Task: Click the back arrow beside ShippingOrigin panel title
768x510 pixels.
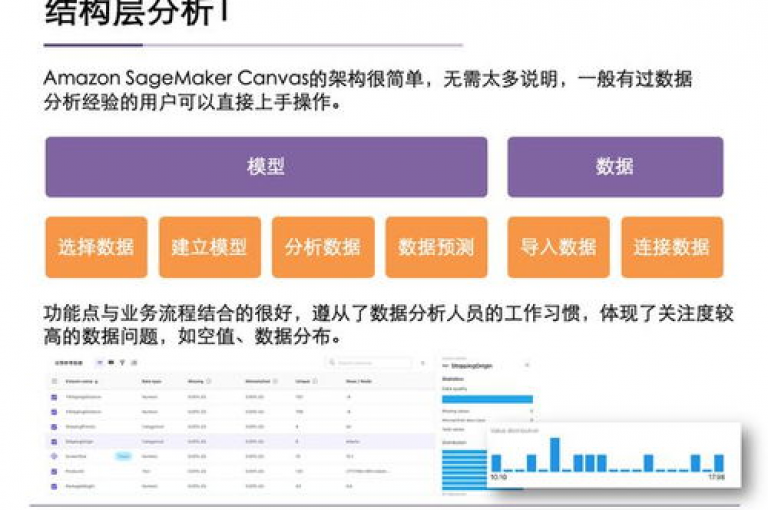Action: point(445,365)
